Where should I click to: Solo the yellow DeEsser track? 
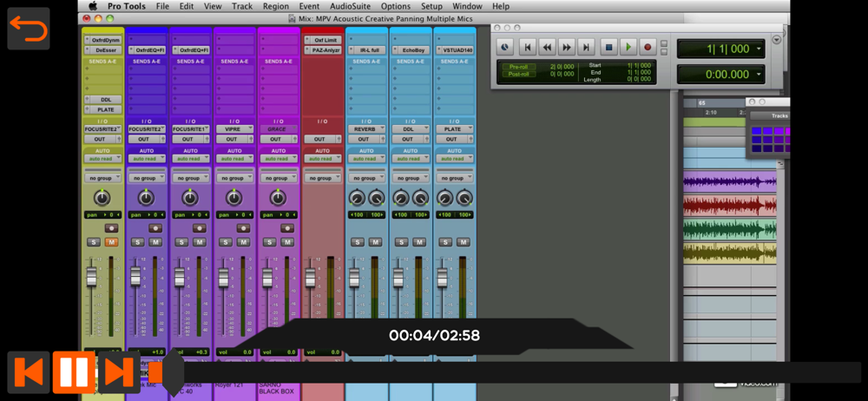tap(94, 242)
